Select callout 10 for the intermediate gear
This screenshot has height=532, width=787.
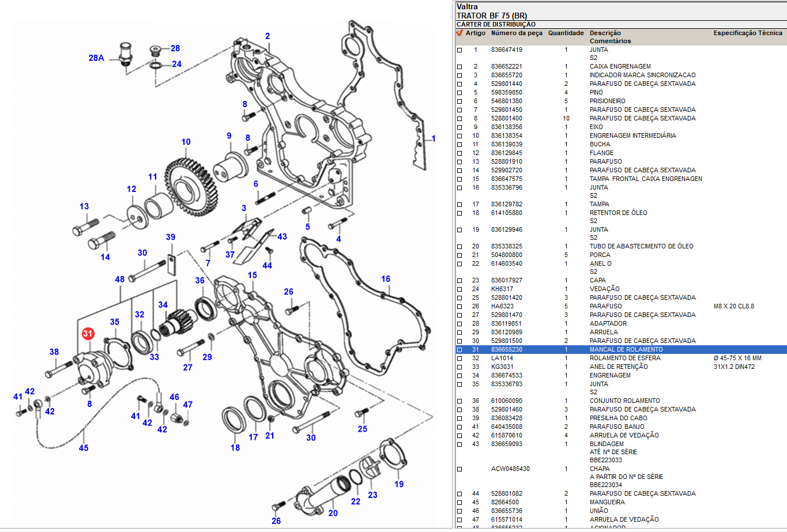coord(186,142)
